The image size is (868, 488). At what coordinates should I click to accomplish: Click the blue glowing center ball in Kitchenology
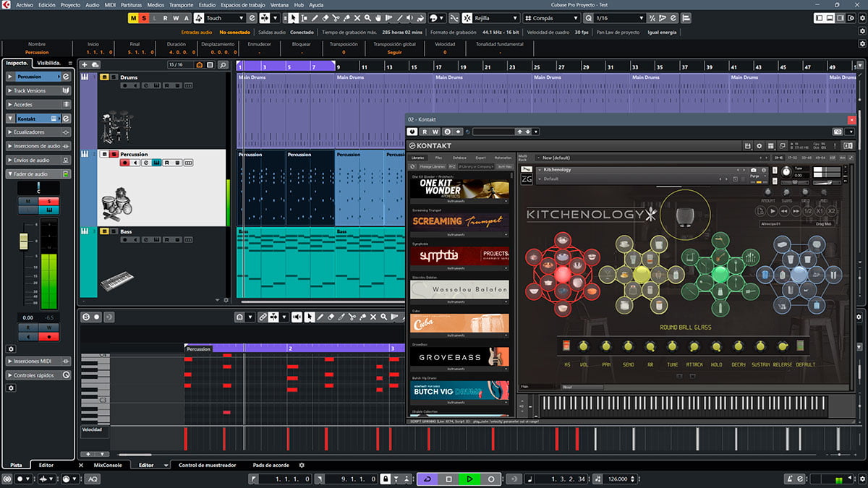coord(798,275)
